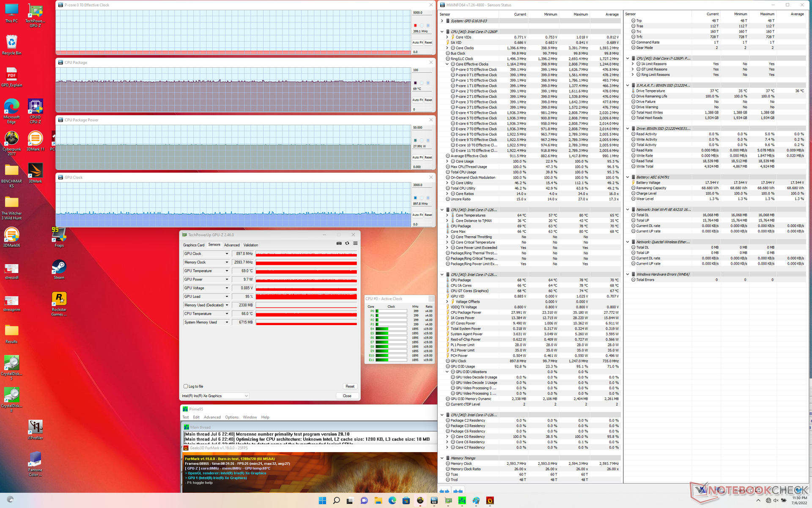Open the Advanced menu in Prime95
The width and height of the screenshot is (812, 508).
(212, 417)
